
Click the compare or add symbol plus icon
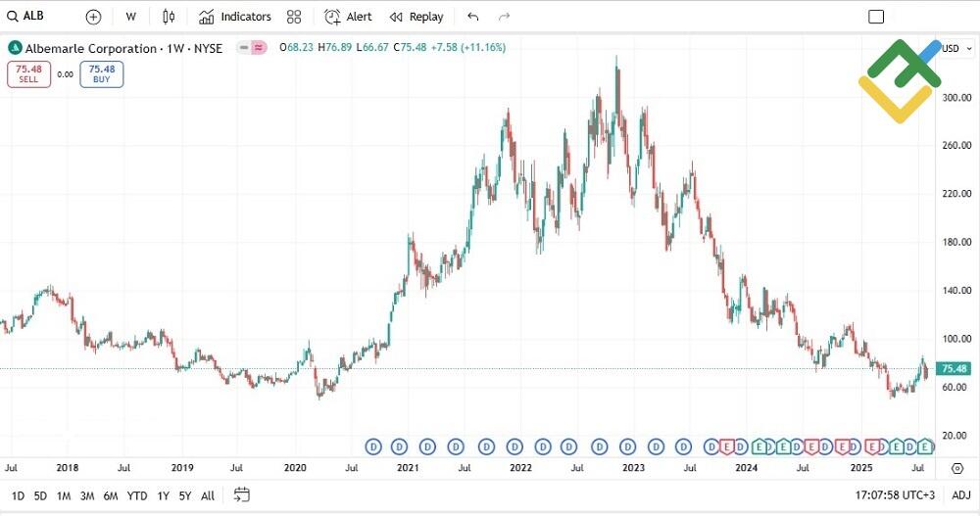[x=93, y=17]
